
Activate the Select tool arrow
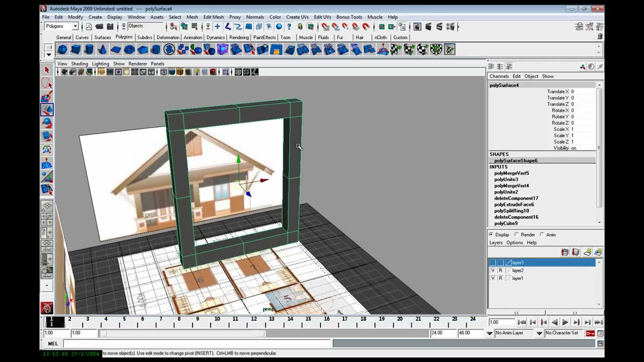(47, 70)
